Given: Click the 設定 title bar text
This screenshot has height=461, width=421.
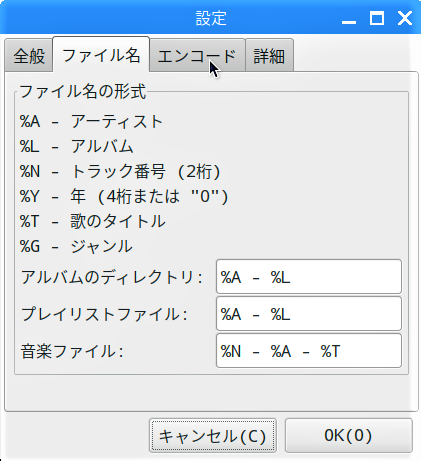Looking at the screenshot, I should [211, 18].
